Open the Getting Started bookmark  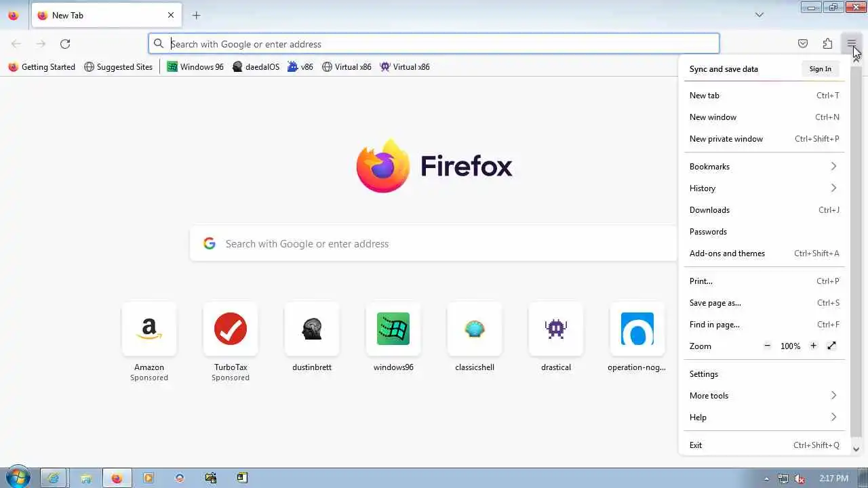point(41,67)
